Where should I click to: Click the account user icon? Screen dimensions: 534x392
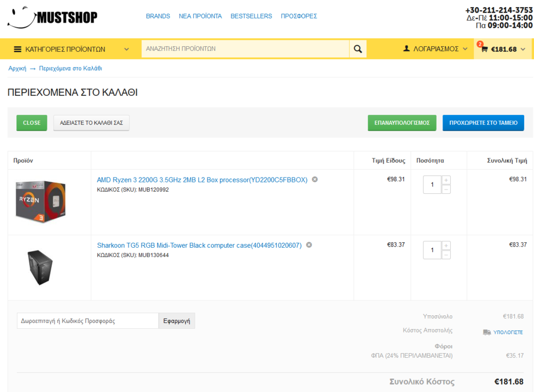pyautogui.click(x=406, y=48)
